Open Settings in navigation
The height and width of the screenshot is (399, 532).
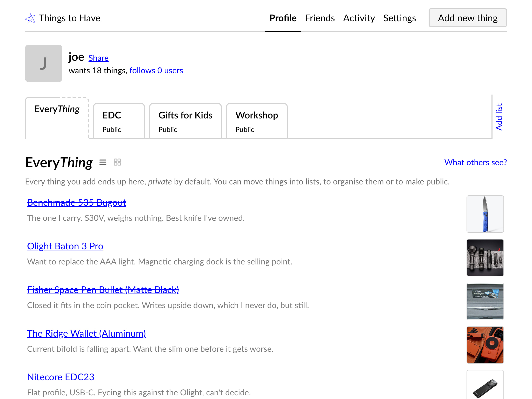tap(400, 18)
